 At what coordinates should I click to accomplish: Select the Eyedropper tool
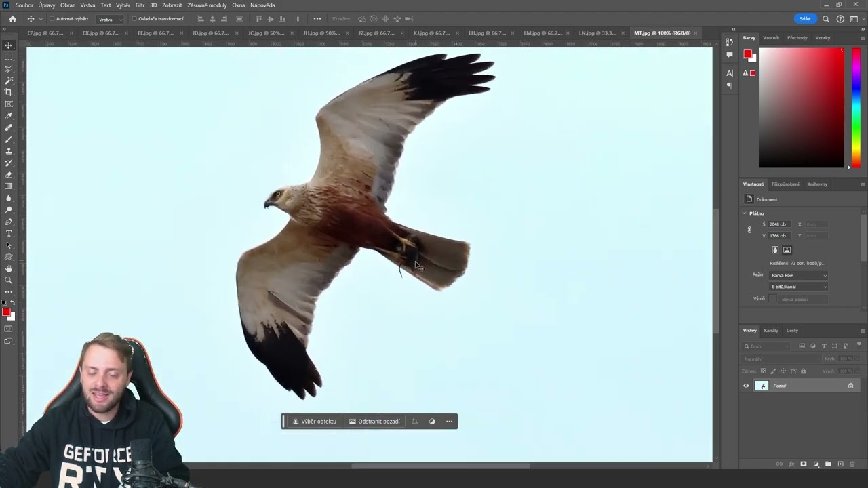9,116
